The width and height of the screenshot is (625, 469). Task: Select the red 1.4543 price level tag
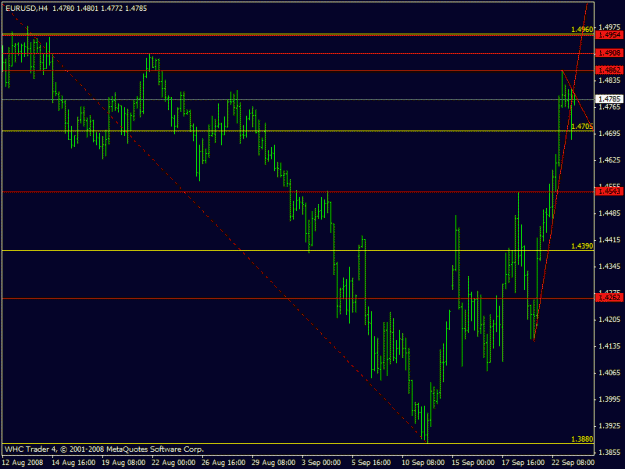tap(609, 192)
